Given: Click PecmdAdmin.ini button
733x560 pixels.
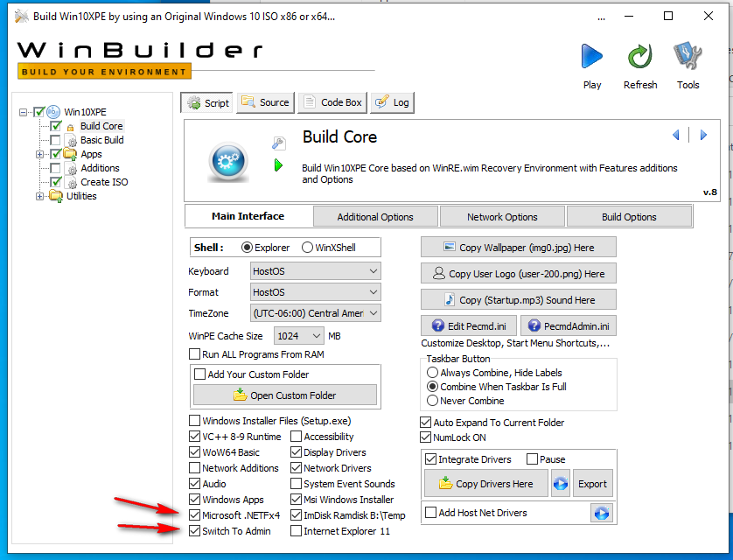Looking at the screenshot, I should [x=569, y=325].
